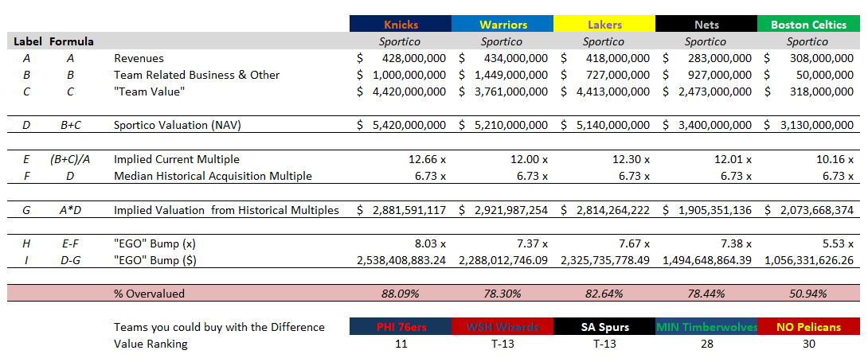Click EGO bump value 2,538,408,883.24
This screenshot has height=362, width=868.
point(401,259)
